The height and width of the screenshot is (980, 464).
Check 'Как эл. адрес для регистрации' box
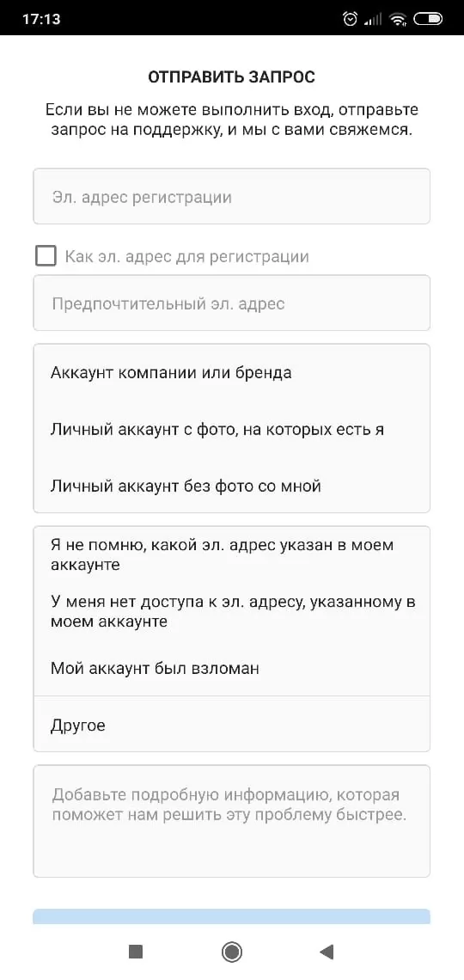46,256
